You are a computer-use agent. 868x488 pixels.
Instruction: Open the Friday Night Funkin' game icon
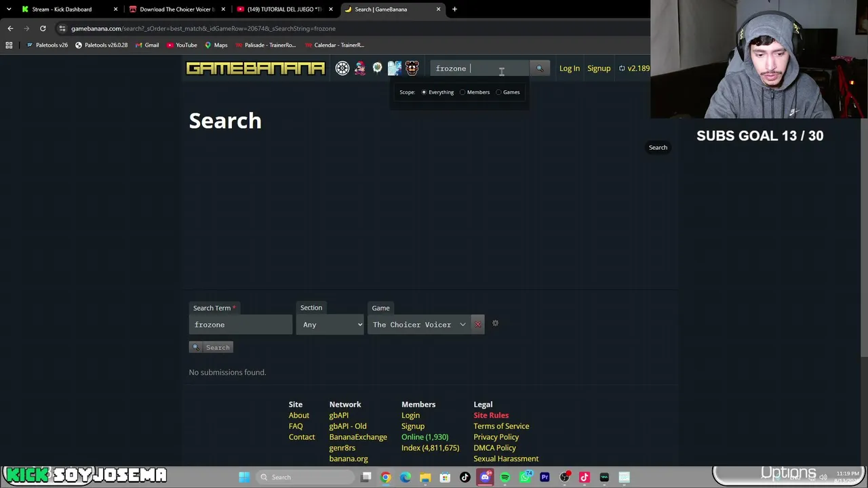360,68
